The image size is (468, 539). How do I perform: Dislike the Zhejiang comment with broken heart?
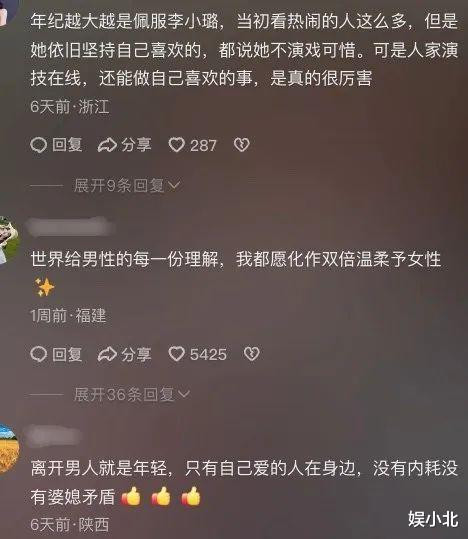tap(242, 145)
